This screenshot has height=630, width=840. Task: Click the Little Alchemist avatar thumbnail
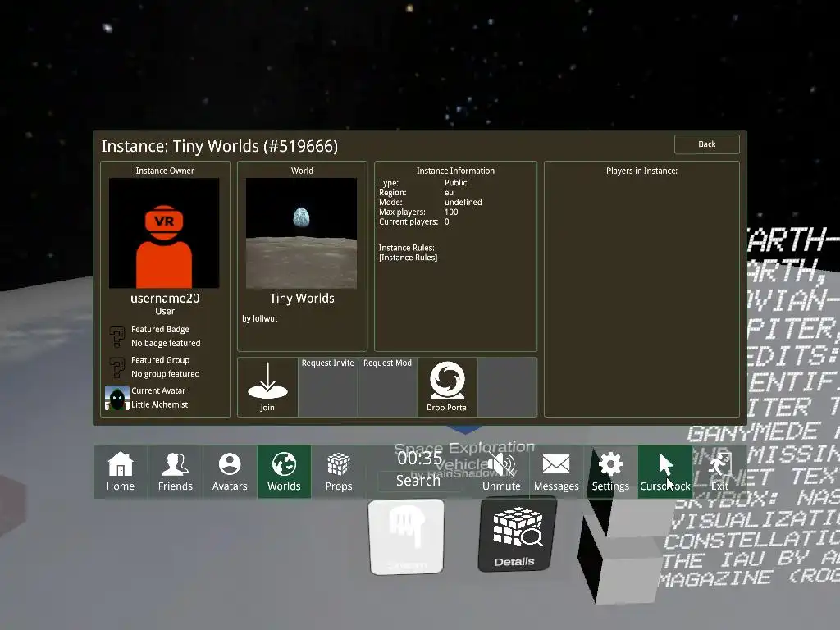pos(116,398)
